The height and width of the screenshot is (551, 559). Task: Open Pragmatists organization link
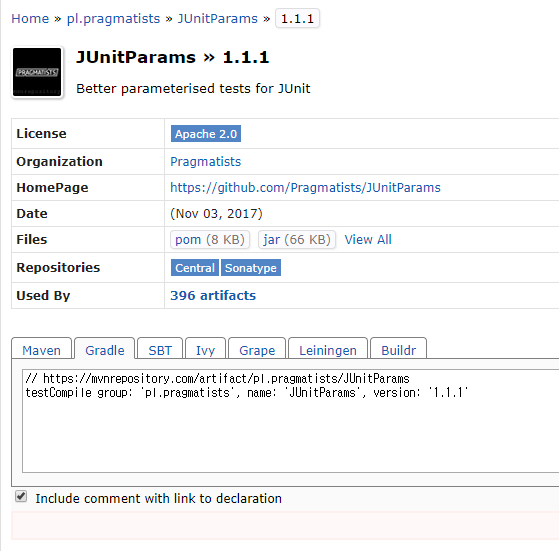tap(205, 162)
